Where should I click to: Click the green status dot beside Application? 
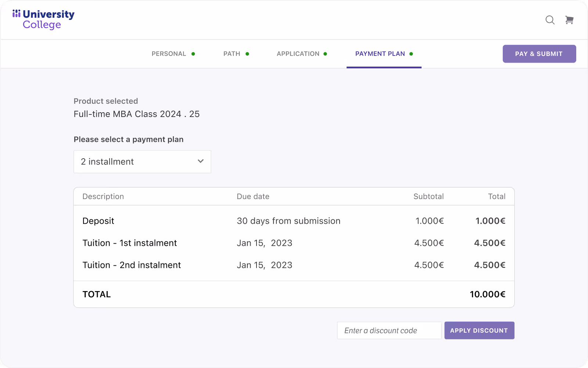point(325,54)
